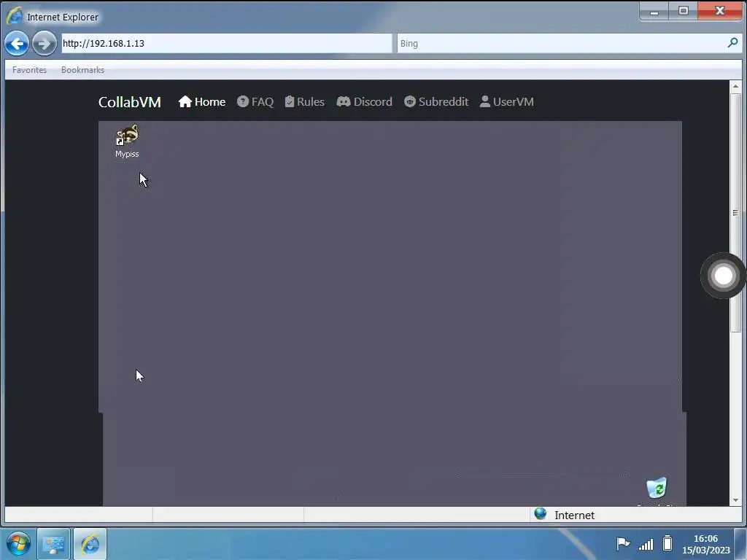Minimize the Internet Explorer window
The height and width of the screenshot is (560, 747).
click(654, 12)
